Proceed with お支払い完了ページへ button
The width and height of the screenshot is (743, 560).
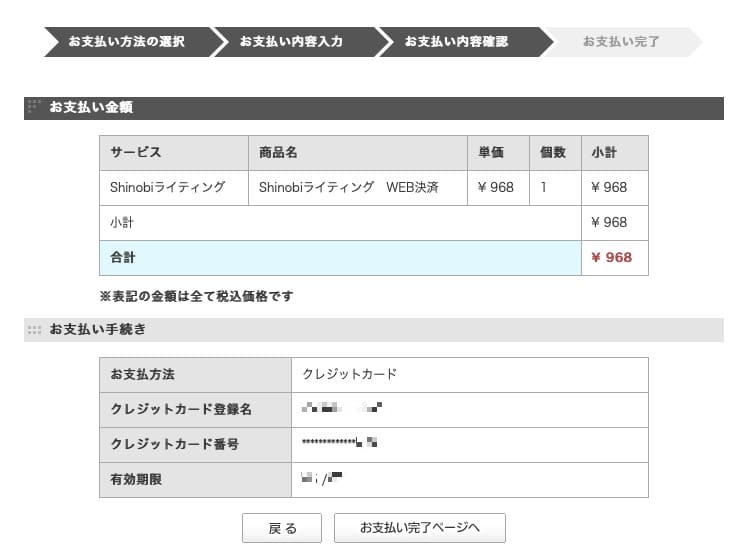[420, 528]
